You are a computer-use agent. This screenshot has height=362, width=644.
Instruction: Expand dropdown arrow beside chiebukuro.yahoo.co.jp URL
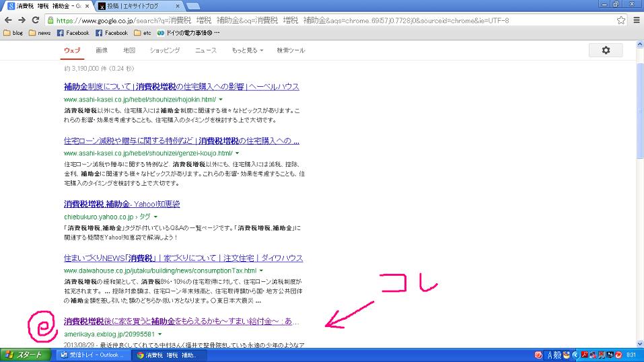[x=155, y=217]
